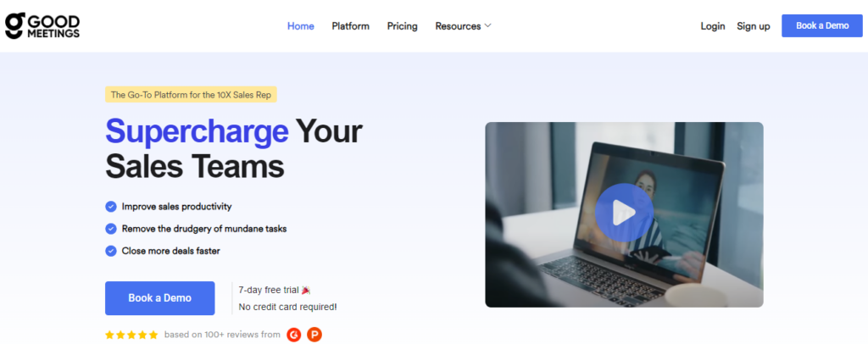
Task: Open the orange Product Hunt badge
Action: click(x=314, y=335)
